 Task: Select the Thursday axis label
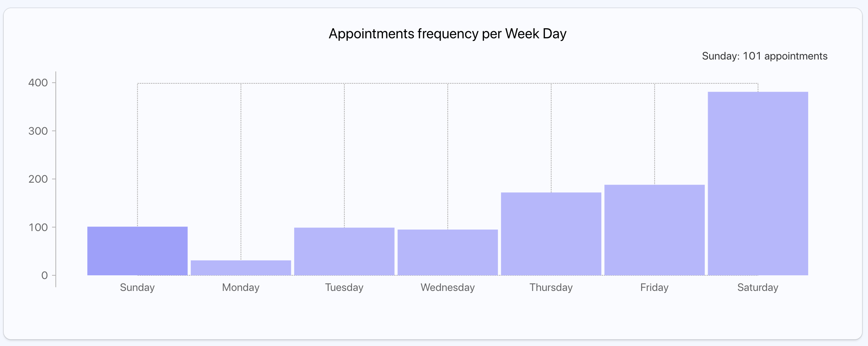551,287
